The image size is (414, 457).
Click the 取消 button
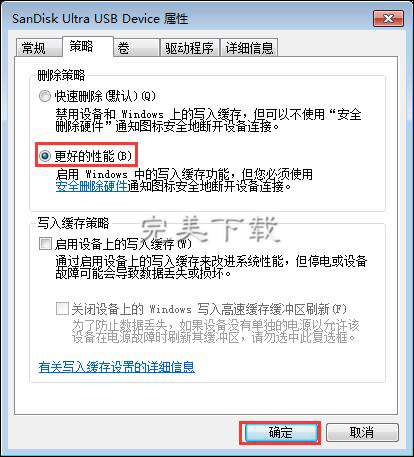pos(362,433)
